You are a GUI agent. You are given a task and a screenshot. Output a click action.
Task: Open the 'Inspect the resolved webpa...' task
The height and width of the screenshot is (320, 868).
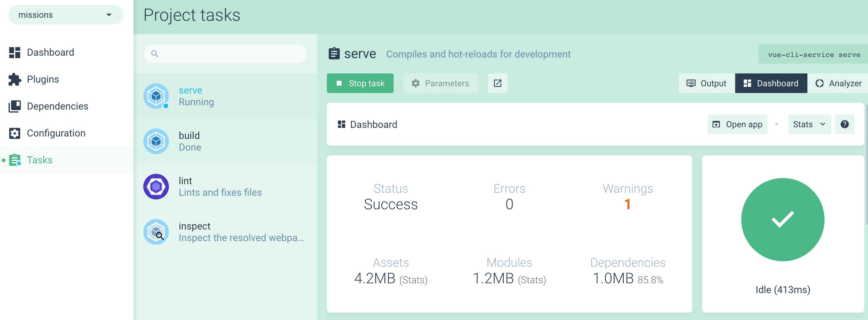tap(225, 232)
